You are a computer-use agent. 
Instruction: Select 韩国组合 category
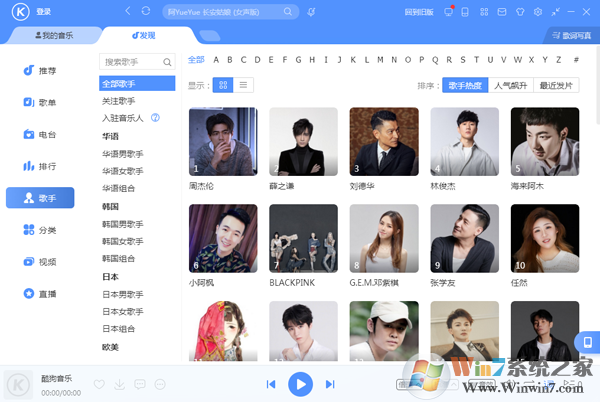coord(119,259)
